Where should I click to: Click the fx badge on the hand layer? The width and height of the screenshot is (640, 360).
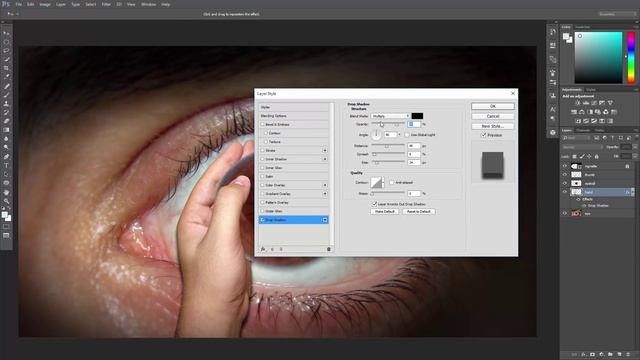pyautogui.click(x=628, y=192)
